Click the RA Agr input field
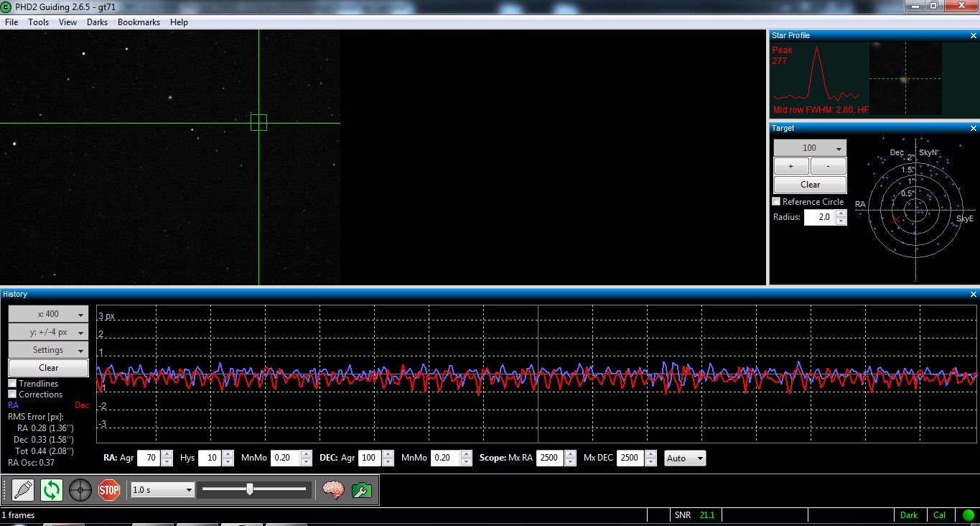980x526 pixels. pos(149,458)
